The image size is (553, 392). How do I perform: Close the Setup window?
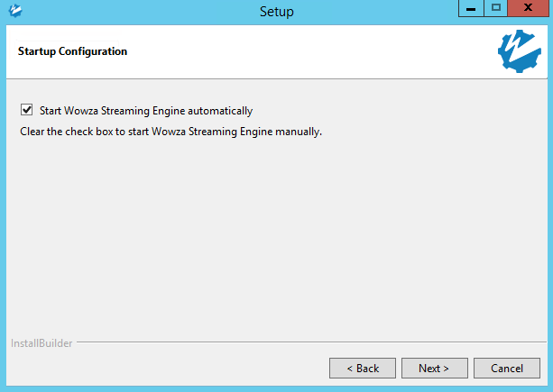coord(527,8)
